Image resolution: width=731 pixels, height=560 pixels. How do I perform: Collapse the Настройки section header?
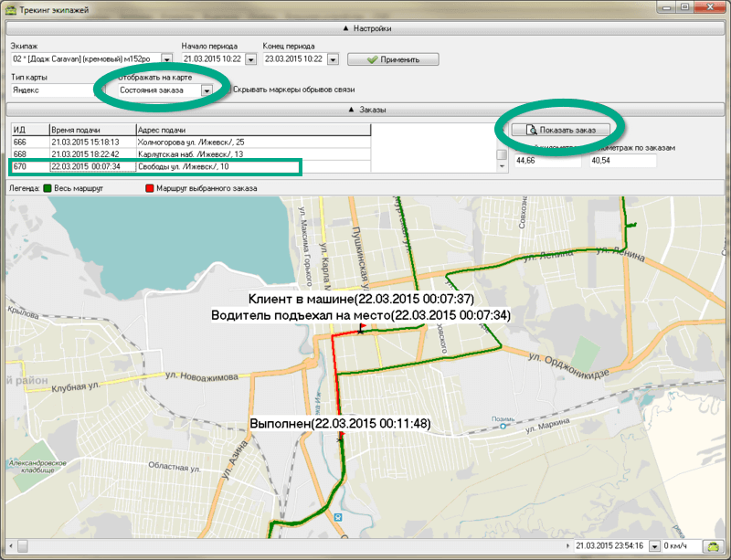tap(365, 28)
